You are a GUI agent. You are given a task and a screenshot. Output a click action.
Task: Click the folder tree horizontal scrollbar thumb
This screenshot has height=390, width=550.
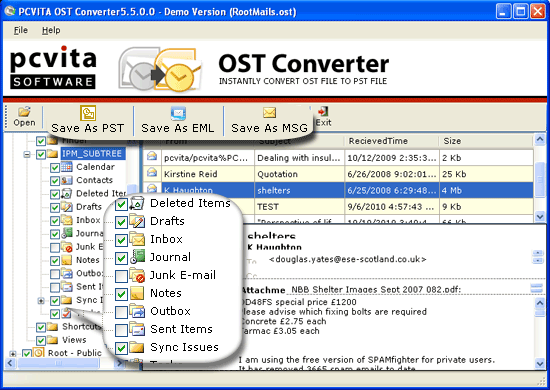pos(59,363)
